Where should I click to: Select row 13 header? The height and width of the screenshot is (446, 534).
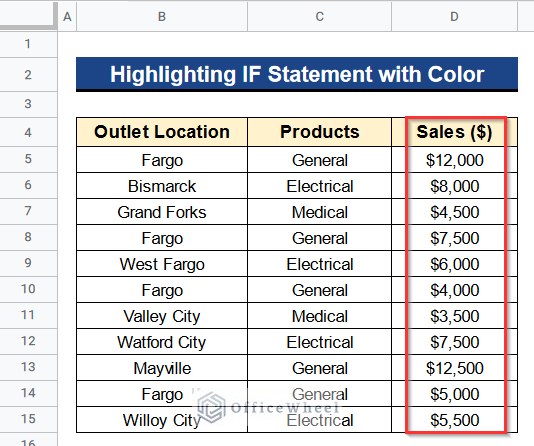(x=28, y=367)
